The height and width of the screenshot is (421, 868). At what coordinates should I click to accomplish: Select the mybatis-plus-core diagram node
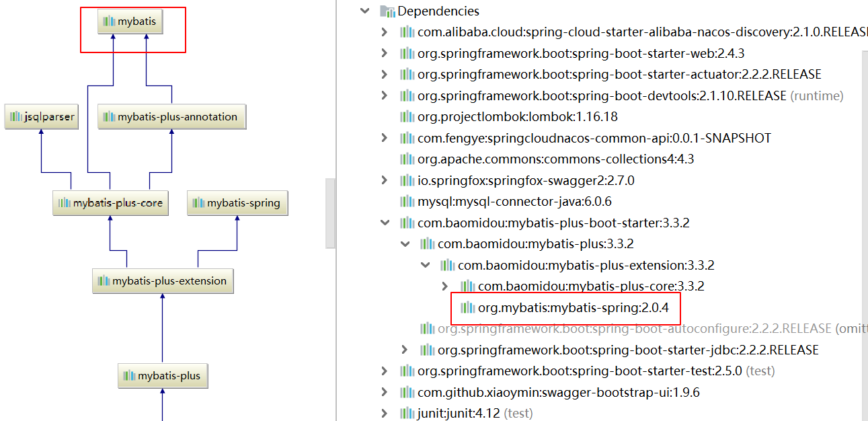pos(110,203)
